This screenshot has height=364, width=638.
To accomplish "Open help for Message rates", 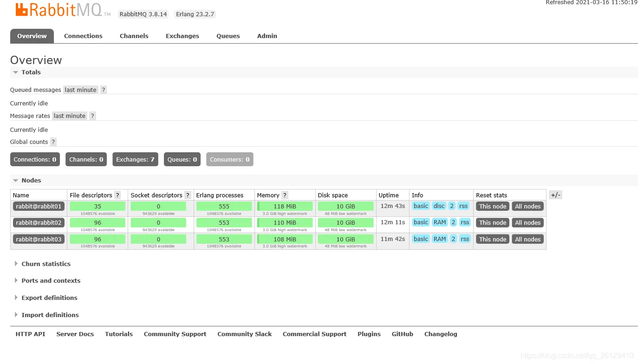I will [92, 116].
